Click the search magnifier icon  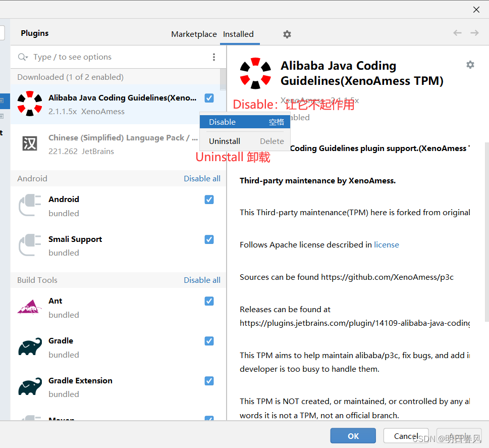pos(23,57)
